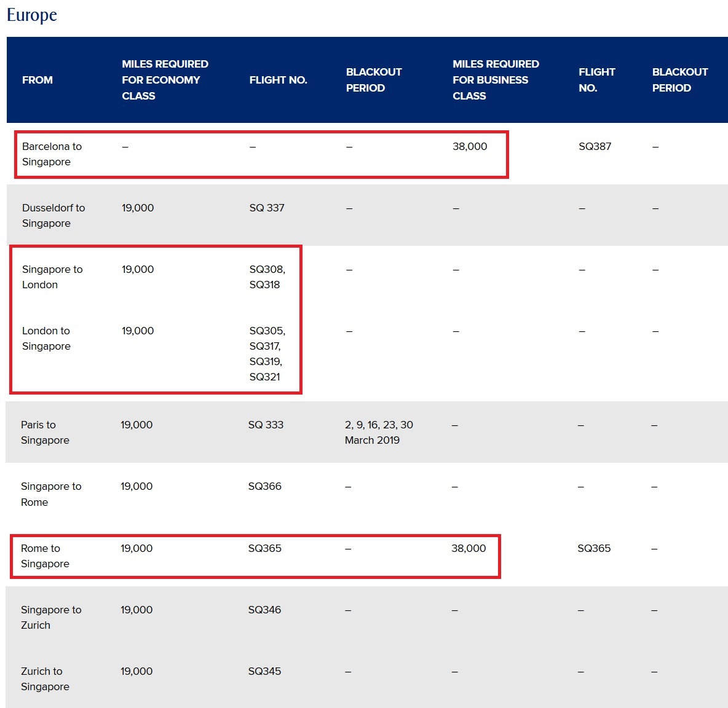Select the FROM column header
Image resolution: width=728 pixels, height=708 pixels.
38,80
